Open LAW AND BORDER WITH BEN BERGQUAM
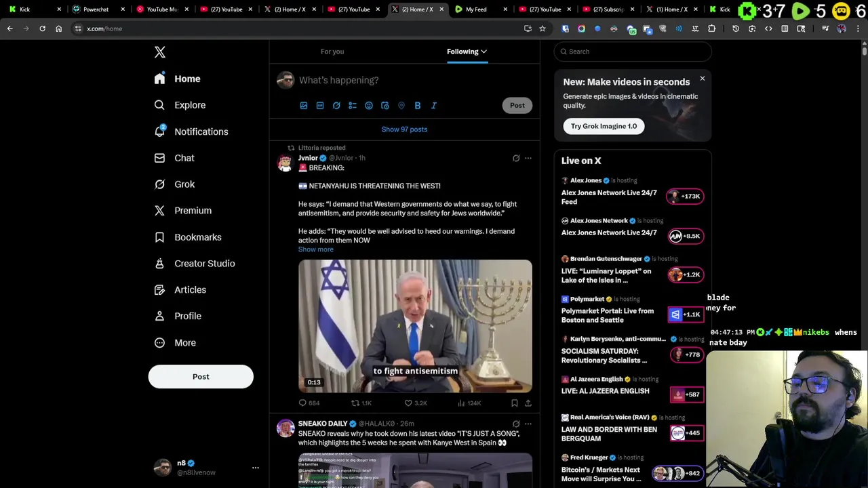The image size is (868, 488). (609, 434)
